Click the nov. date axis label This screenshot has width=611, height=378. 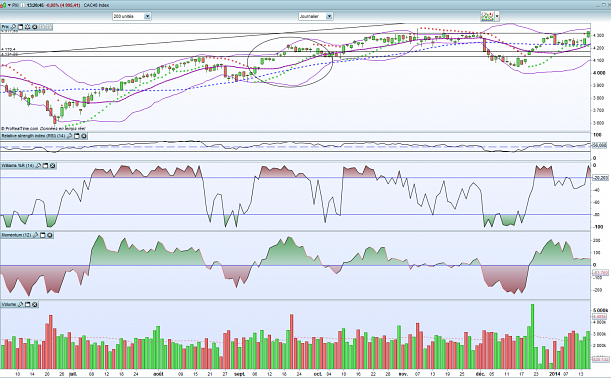[x=403, y=374]
